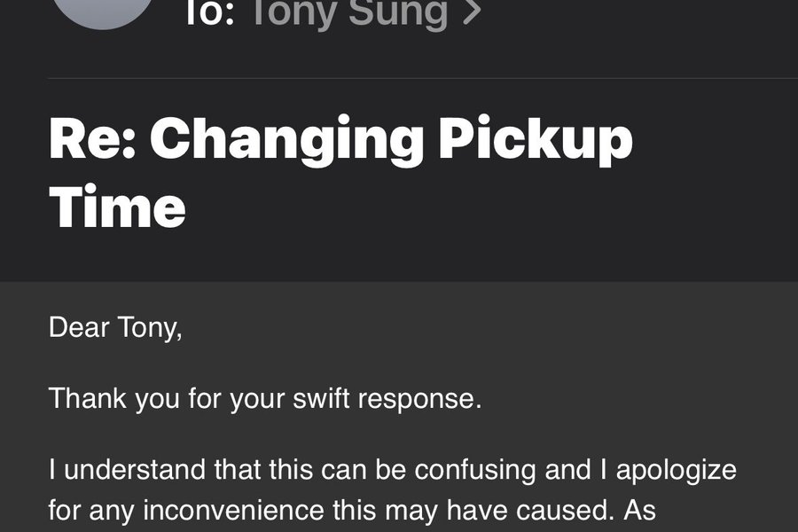798x532 pixels.
Task: Click the 'Re:' prefix of the subject
Action: tap(92, 138)
